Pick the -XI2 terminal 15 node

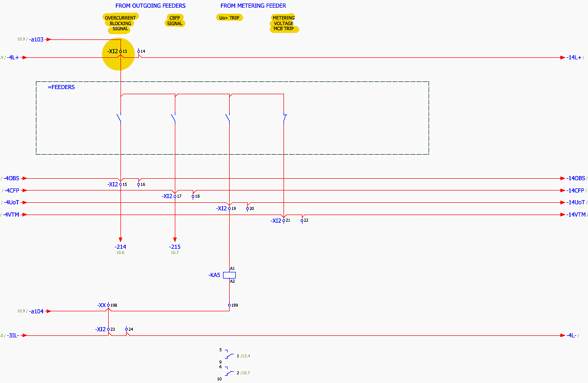[120, 184]
